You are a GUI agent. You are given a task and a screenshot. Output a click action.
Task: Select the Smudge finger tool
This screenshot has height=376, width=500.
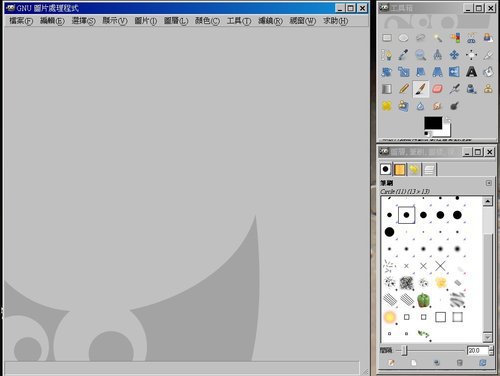click(x=438, y=106)
